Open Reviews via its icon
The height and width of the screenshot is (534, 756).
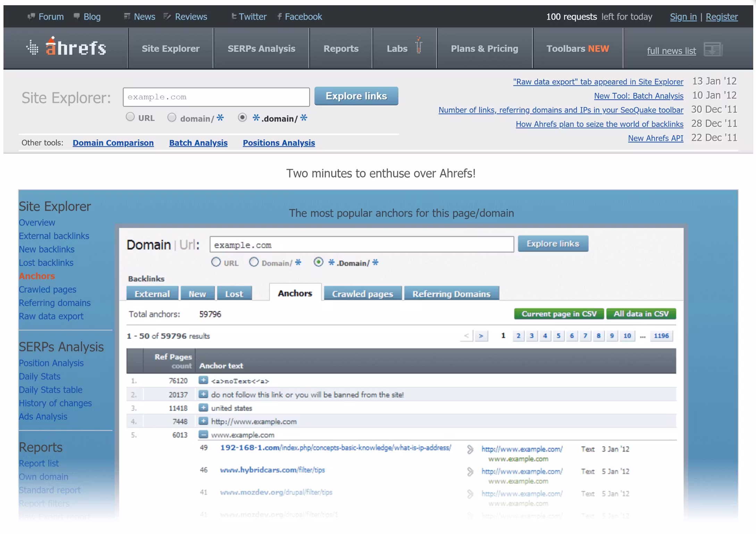click(167, 16)
